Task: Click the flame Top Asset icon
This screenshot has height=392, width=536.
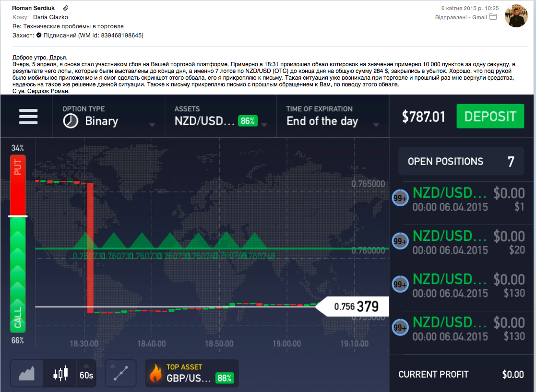Action: click(x=155, y=373)
